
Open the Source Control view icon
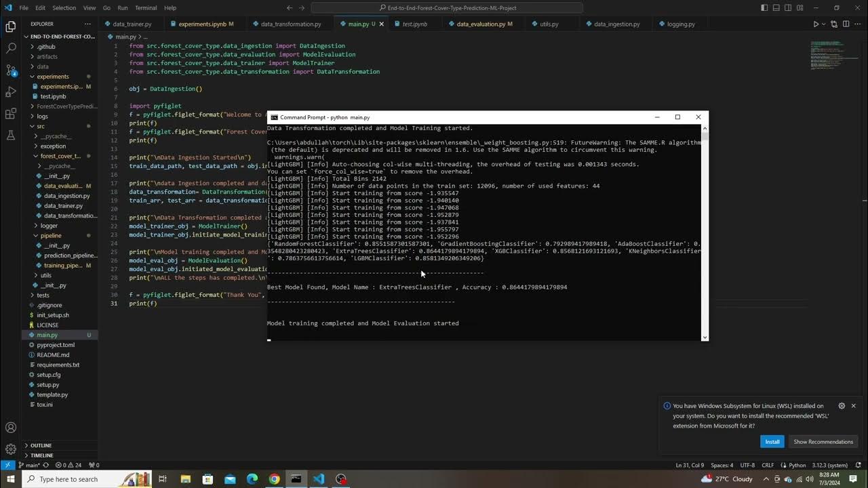[x=11, y=70]
